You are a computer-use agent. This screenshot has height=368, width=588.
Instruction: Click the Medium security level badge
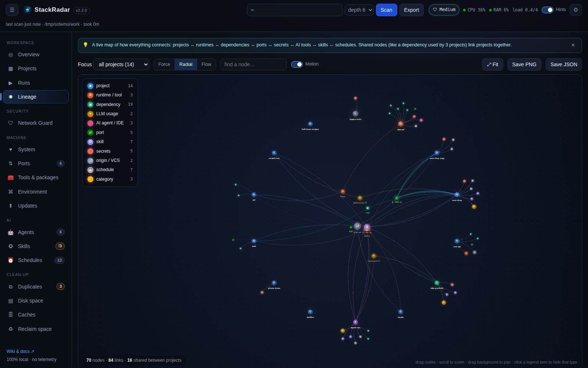click(x=444, y=10)
